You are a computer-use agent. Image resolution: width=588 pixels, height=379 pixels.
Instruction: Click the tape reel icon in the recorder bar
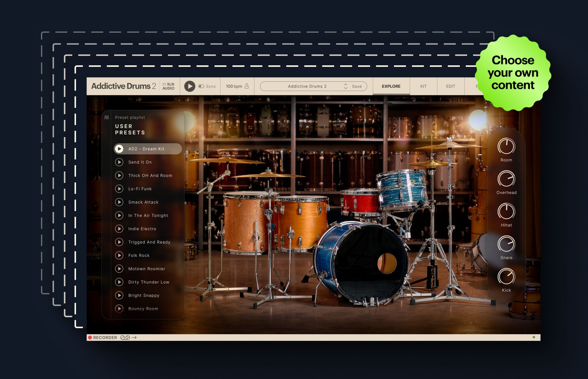pos(125,338)
